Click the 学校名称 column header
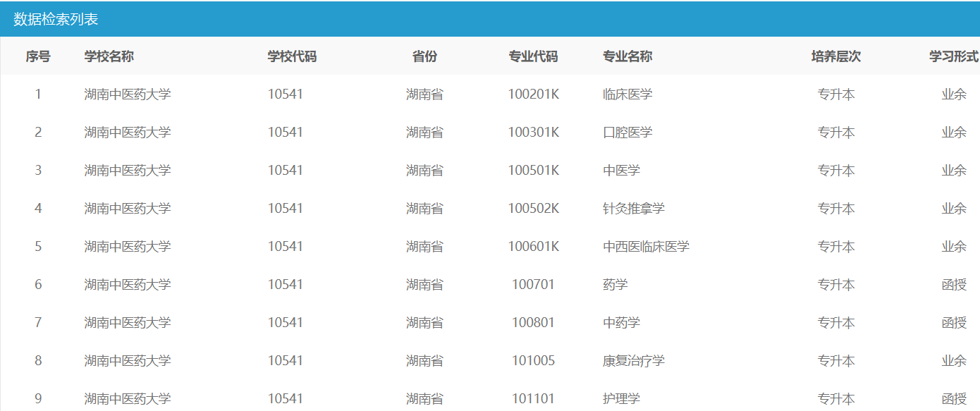 [109, 56]
